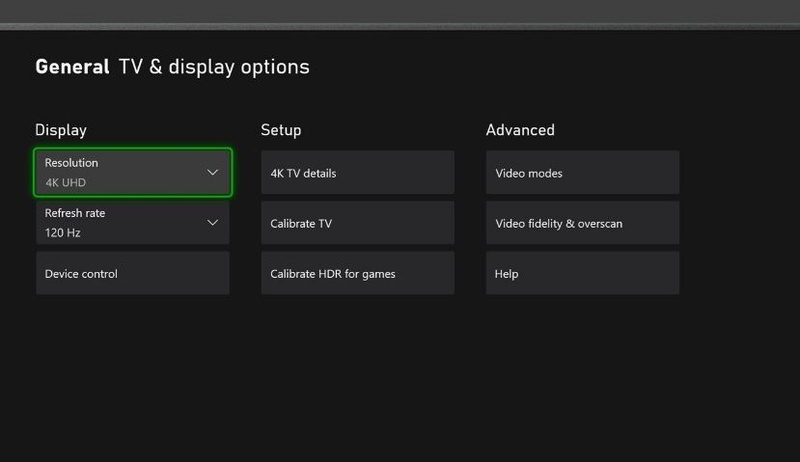
Task: Open the Resolution dropdown
Action: click(x=133, y=173)
